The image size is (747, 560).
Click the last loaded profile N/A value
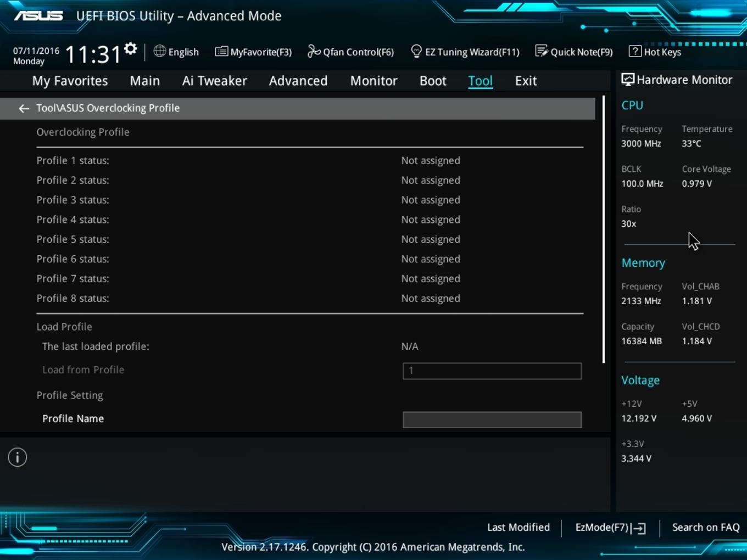click(410, 346)
